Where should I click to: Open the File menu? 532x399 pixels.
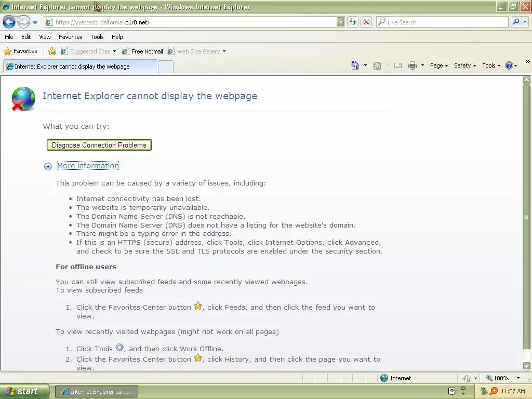point(9,37)
